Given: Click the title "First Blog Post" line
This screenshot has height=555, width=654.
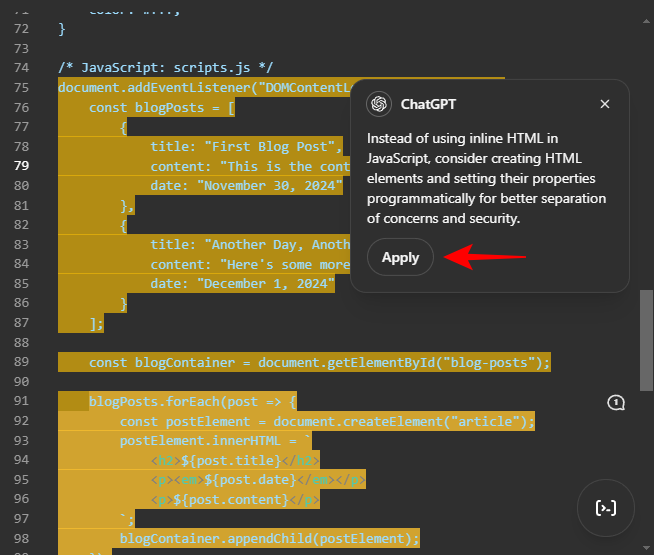Looking at the screenshot, I should point(247,147).
